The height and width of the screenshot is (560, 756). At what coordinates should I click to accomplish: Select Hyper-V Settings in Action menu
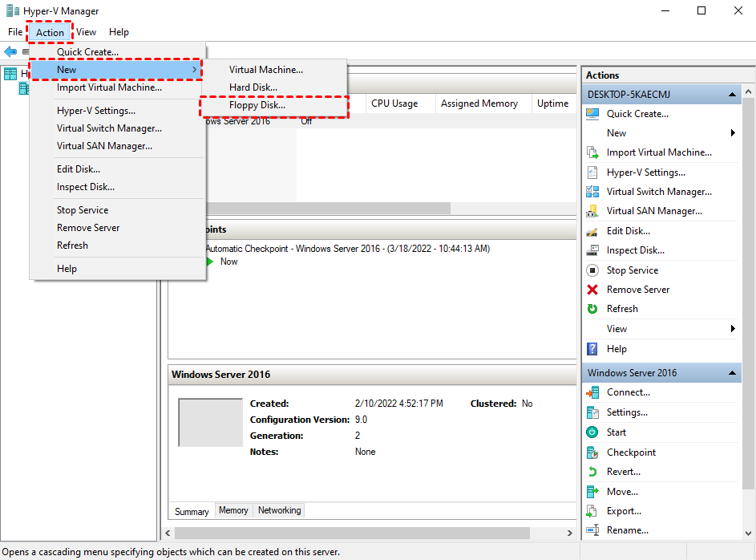(118, 111)
